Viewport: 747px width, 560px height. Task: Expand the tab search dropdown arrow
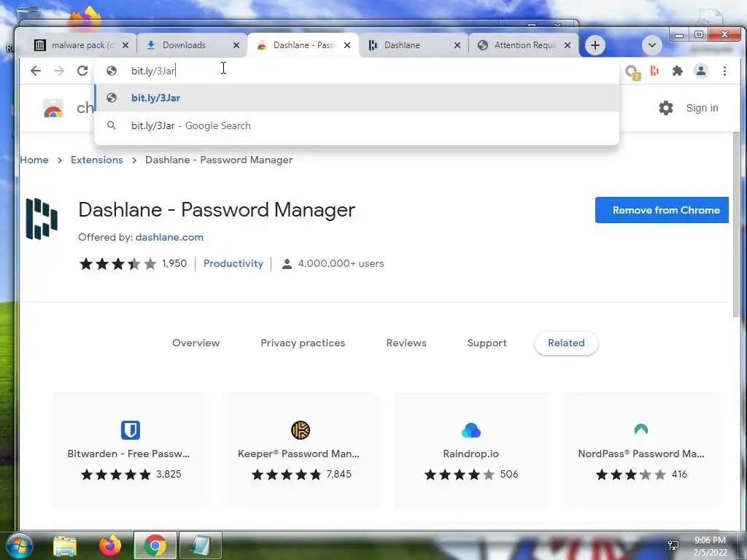click(x=651, y=45)
